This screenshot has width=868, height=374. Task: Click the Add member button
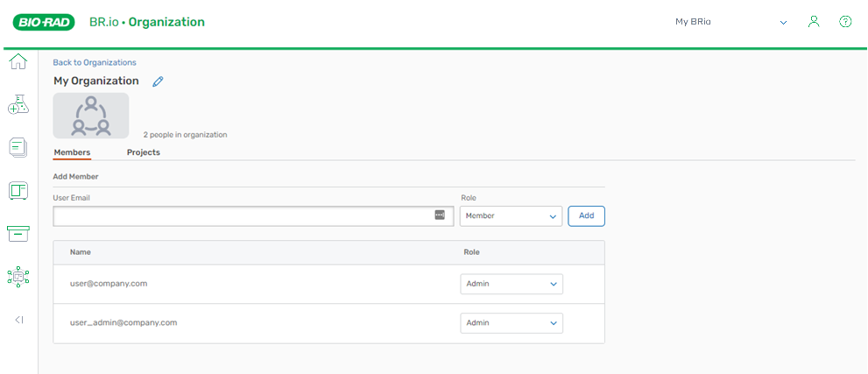[x=586, y=215]
